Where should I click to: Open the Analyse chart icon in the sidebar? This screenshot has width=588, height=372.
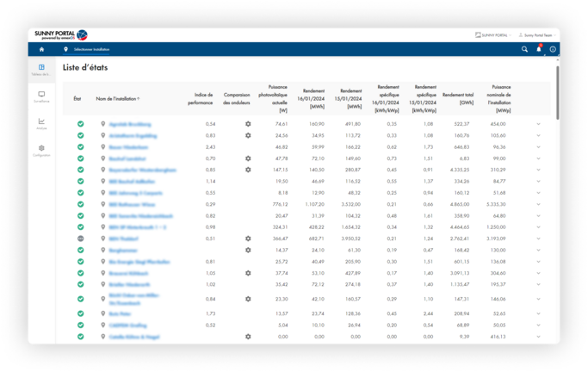click(x=41, y=122)
